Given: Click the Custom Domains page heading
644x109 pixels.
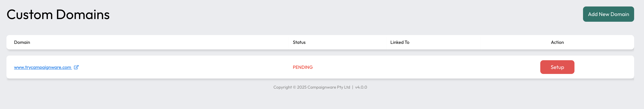Looking at the screenshot, I should pyautogui.click(x=58, y=14).
